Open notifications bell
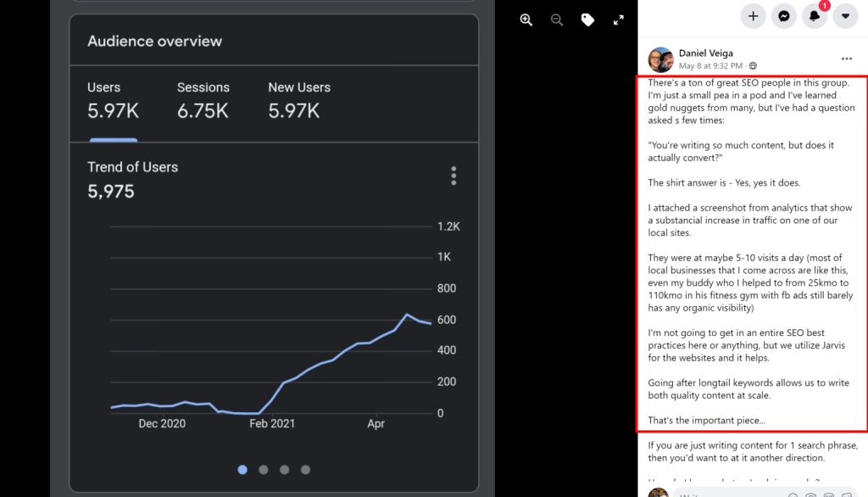 (x=815, y=16)
